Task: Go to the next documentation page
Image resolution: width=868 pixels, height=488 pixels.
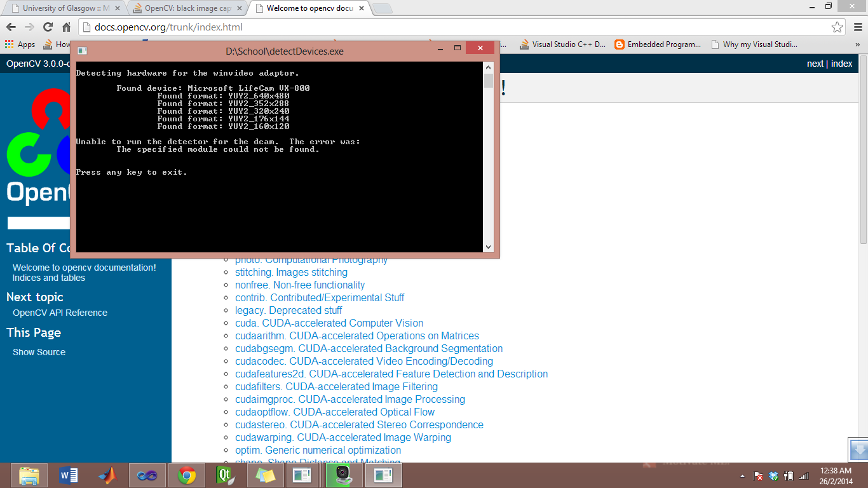Action: pos(815,64)
